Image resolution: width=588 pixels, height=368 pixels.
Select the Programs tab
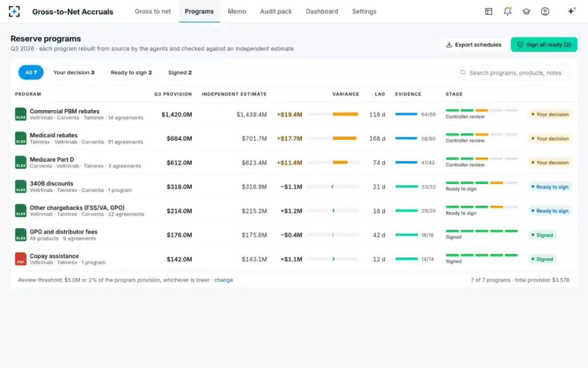(x=199, y=11)
